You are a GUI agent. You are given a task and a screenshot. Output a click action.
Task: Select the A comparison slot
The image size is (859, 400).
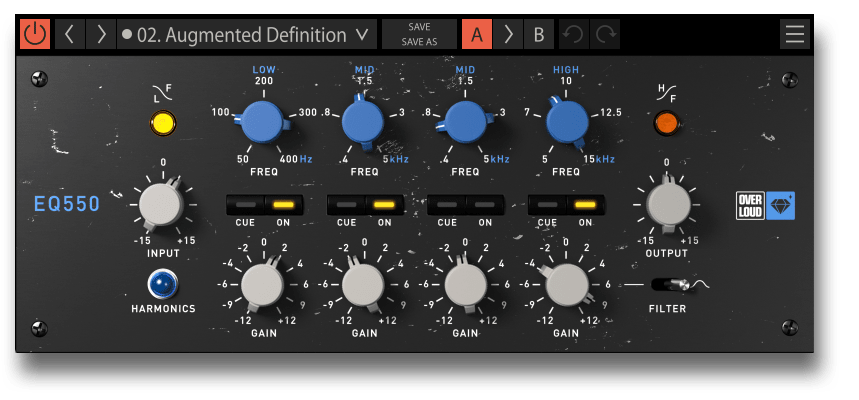[x=477, y=35]
